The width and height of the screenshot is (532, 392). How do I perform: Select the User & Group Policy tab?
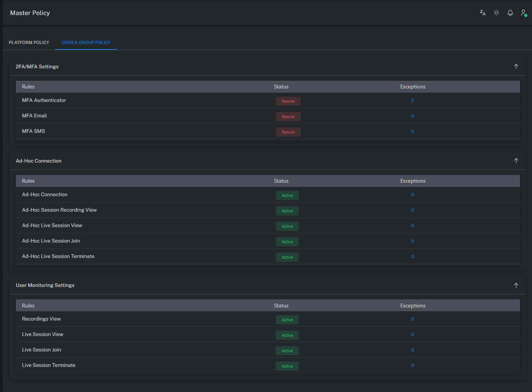tap(86, 42)
